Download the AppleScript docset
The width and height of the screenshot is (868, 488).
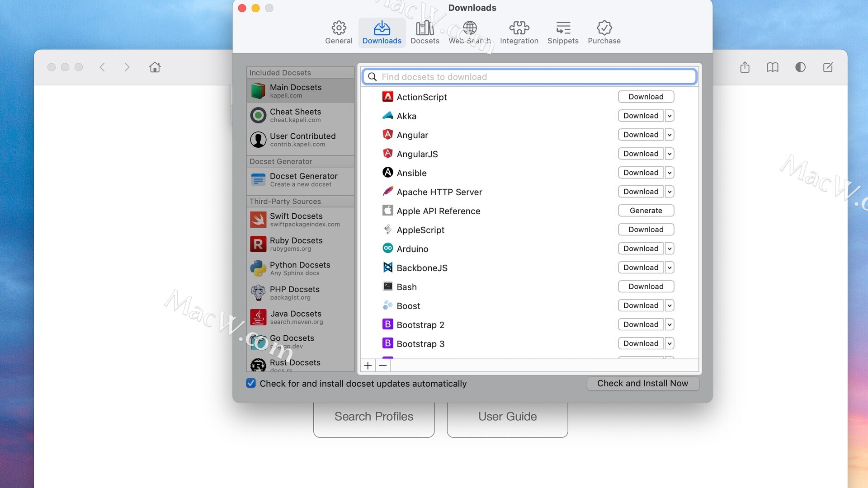(x=646, y=230)
